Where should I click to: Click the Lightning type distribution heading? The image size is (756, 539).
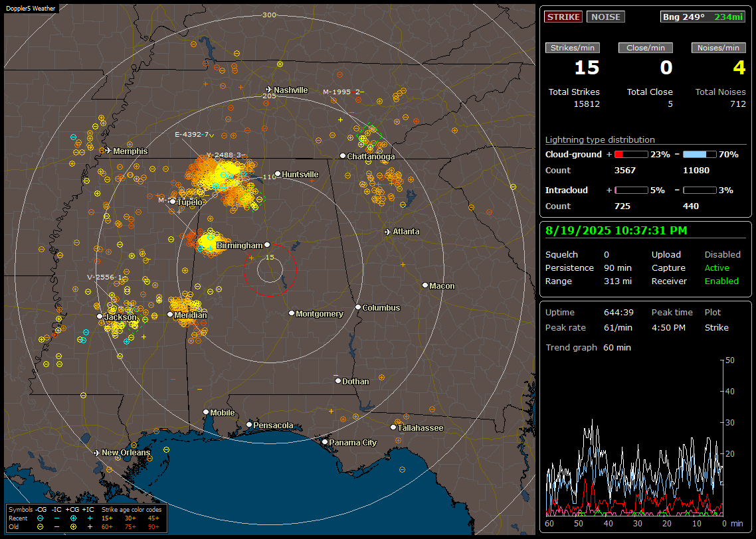[600, 139]
